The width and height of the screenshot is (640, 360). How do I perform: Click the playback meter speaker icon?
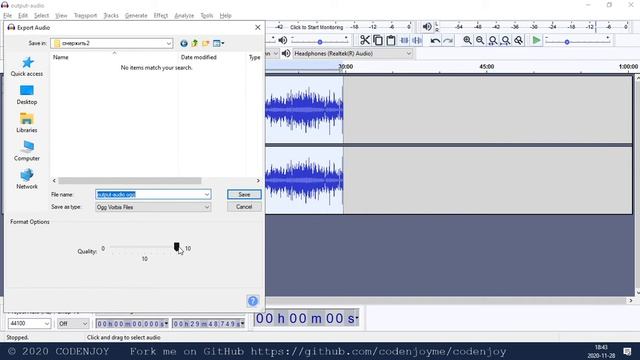pyautogui.click(x=427, y=27)
